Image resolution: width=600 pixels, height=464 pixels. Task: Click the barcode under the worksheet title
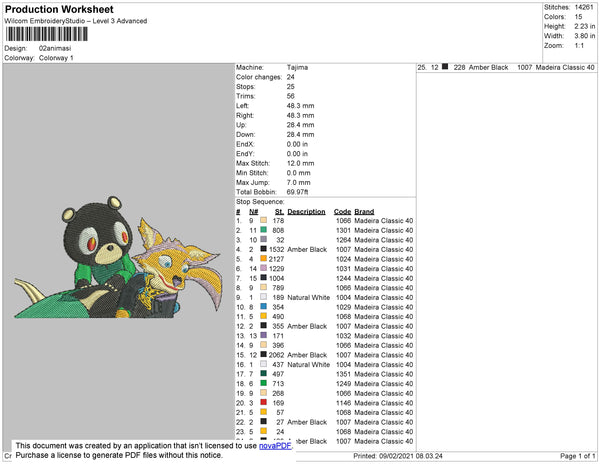coord(47,34)
